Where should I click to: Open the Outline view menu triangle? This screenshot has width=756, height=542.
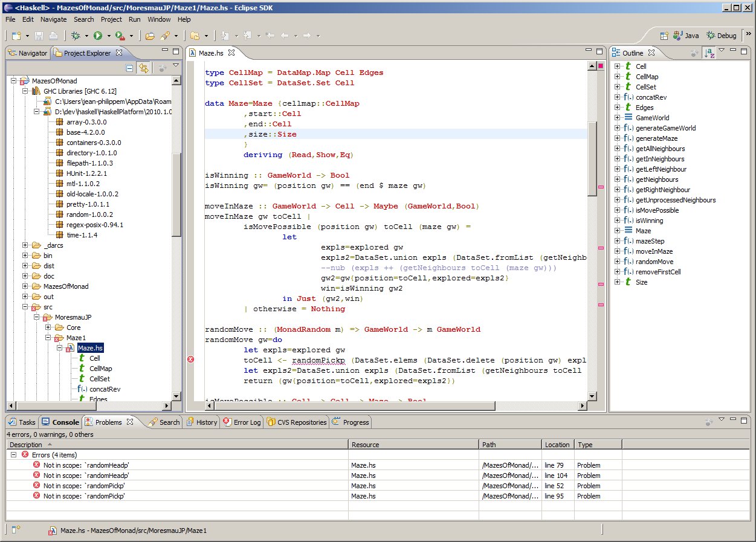click(x=722, y=50)
